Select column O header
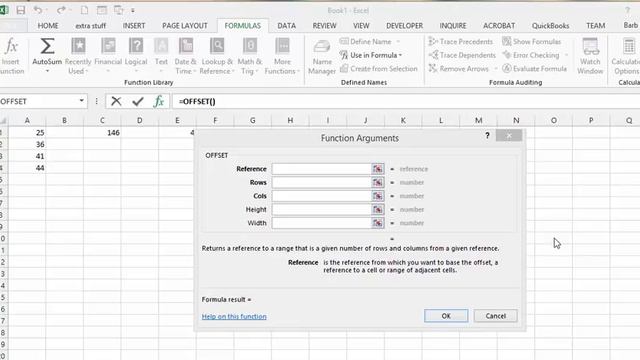The height and width of the screenshot is (360, 640). 553,120
